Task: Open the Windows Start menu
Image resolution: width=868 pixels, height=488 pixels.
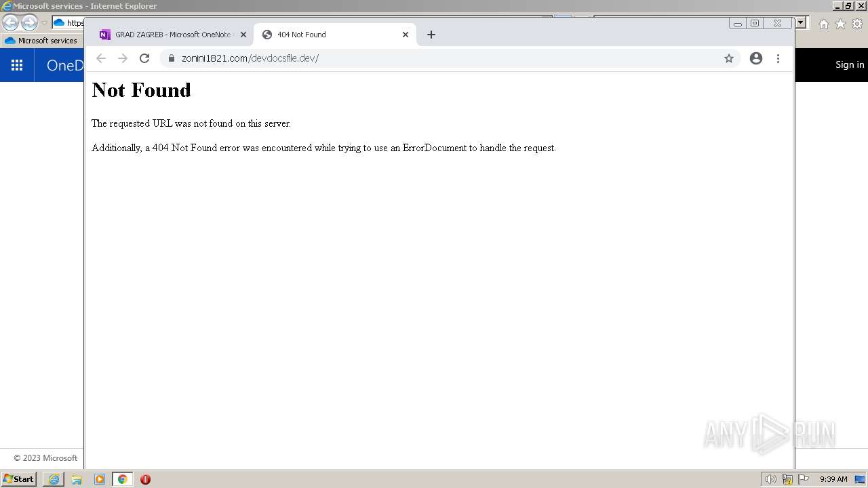Action: [18, 479]
